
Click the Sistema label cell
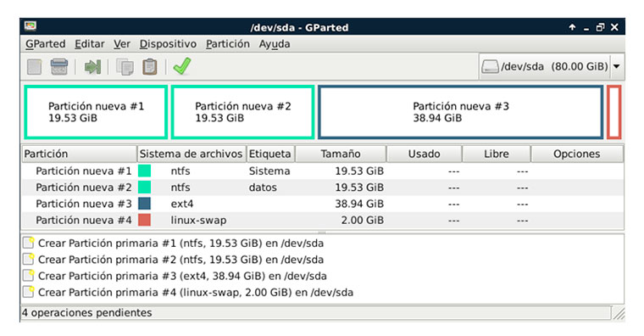269,171
